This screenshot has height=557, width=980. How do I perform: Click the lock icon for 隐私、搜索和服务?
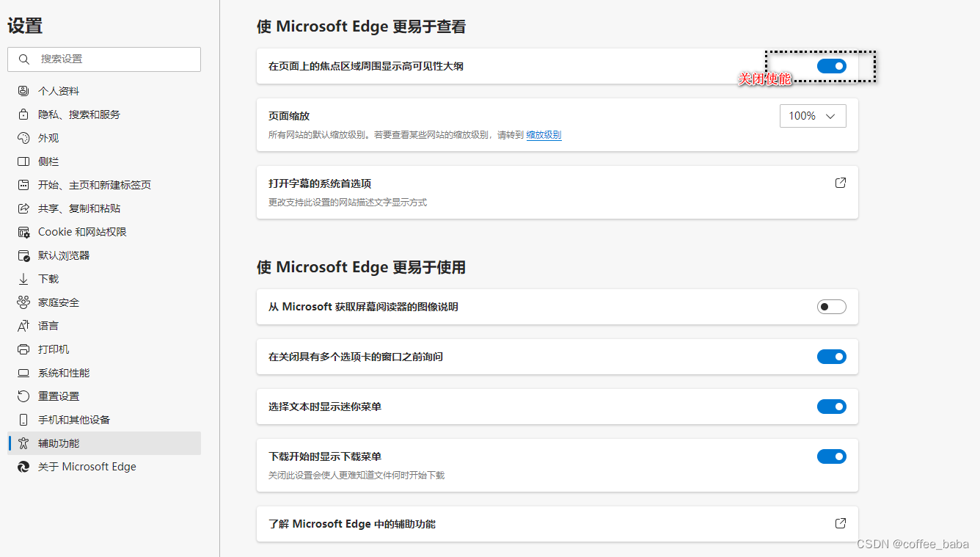(23, 114)
